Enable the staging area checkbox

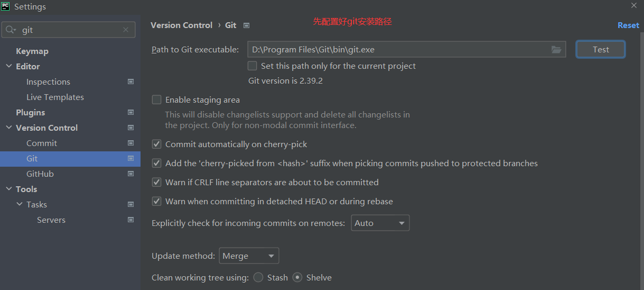coord(156,99)
